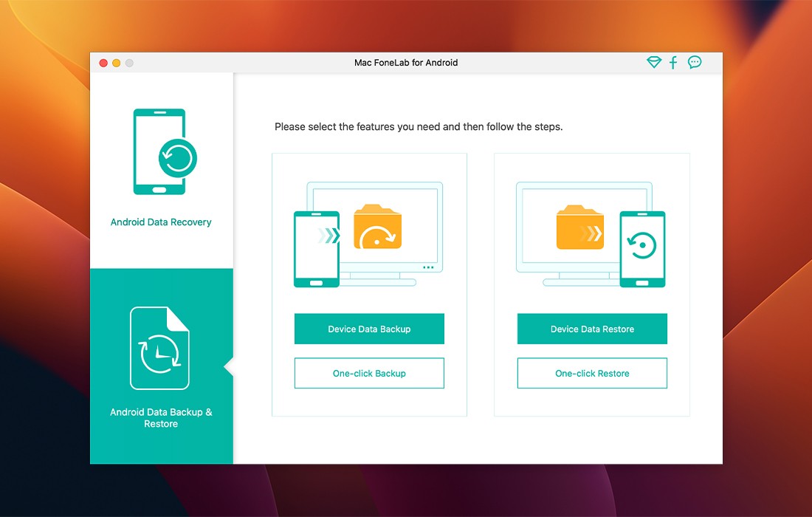Click the orange folder in the restore illustration
812x517 pixels.
point(579,227)
